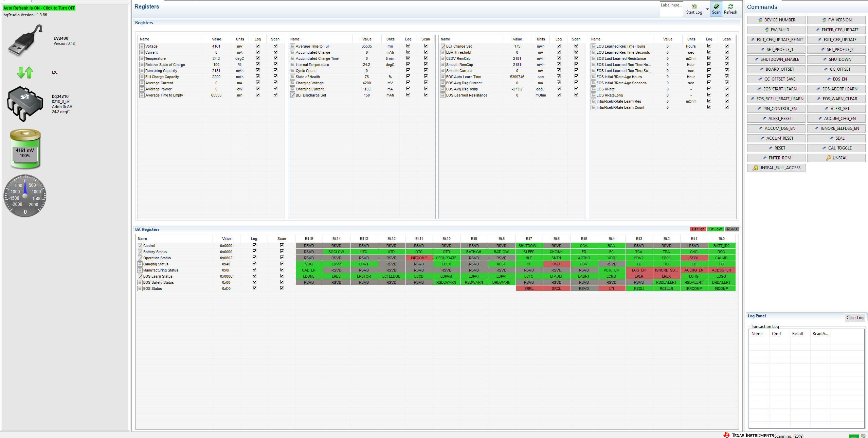The height and width of the screenshot is (438, 868).
Task: Click the UNSEAL key icon button
Action: (836, 158)
